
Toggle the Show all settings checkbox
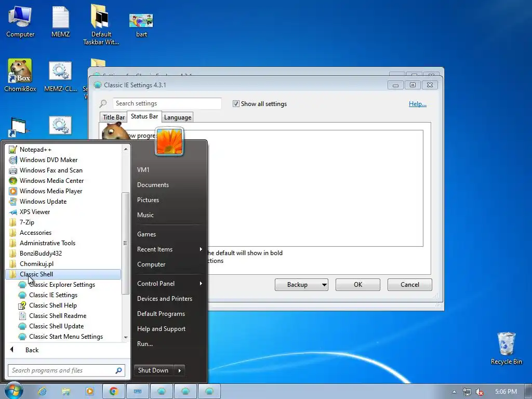click(x=236, y=104)
